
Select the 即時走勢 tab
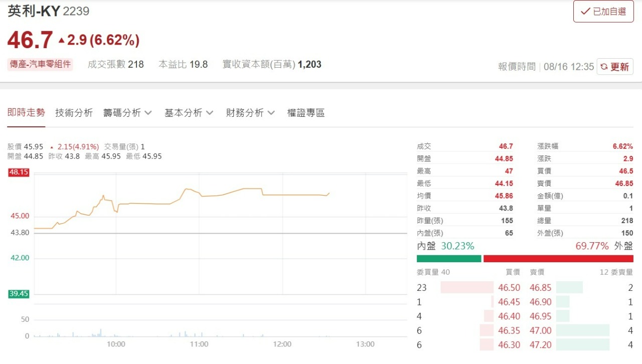[26, 113]
